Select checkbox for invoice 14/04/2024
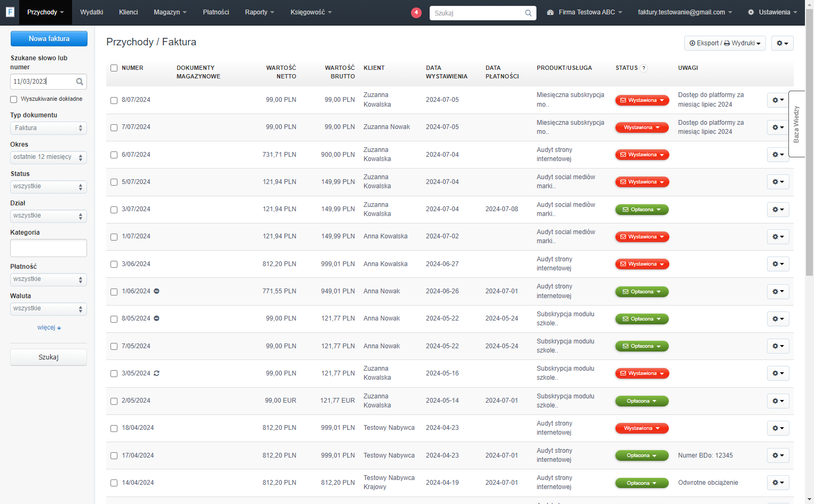The width and height of the screenshot is (814, 504). (114, 483)
